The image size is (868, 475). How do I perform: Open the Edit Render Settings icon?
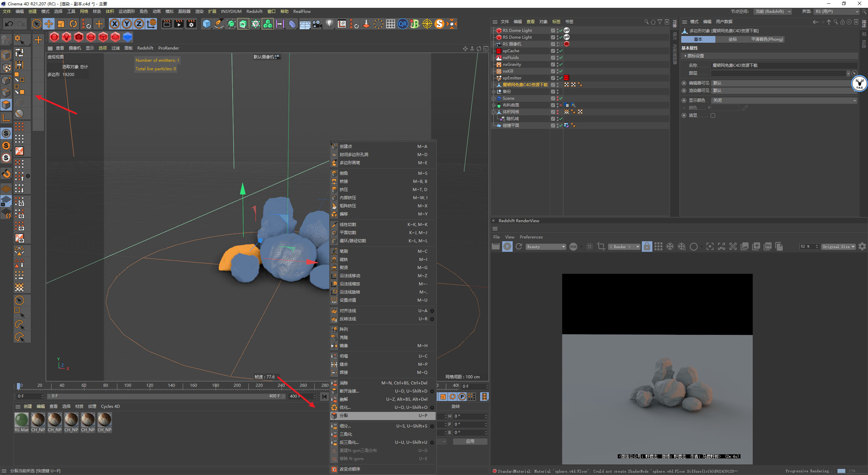(x=192, y=24)
